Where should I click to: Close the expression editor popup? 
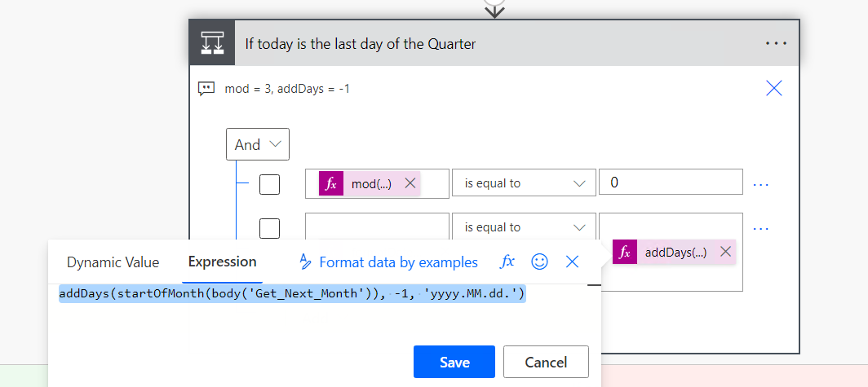[x=572, y=262]
